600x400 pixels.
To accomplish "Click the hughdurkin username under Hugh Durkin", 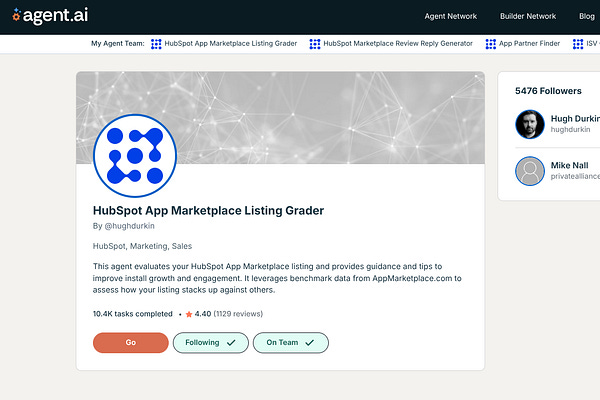I will [x=570, y=130].
